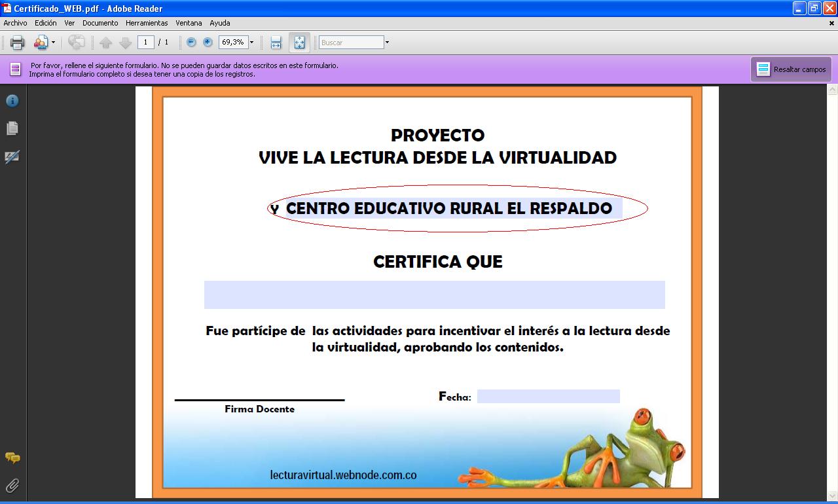Click the page number box
Image resolution: width=838 pixels, height=504 pixels.
pyautogui.click(x=145, y=43)
